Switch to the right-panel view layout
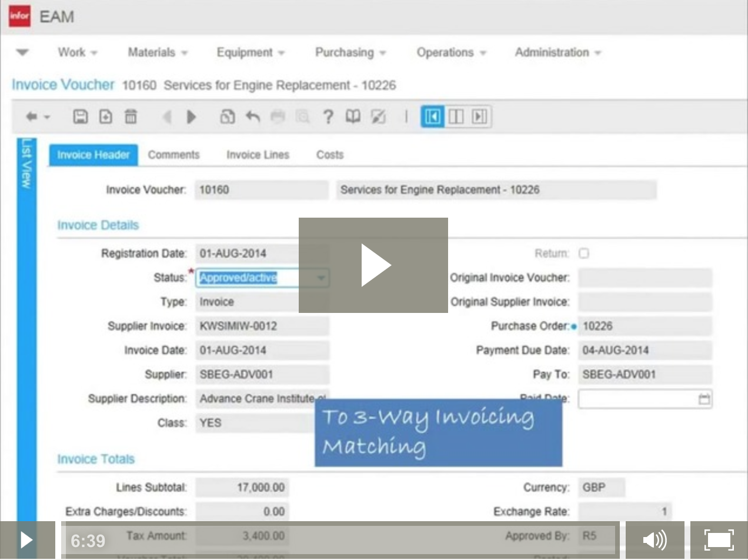 479,116
